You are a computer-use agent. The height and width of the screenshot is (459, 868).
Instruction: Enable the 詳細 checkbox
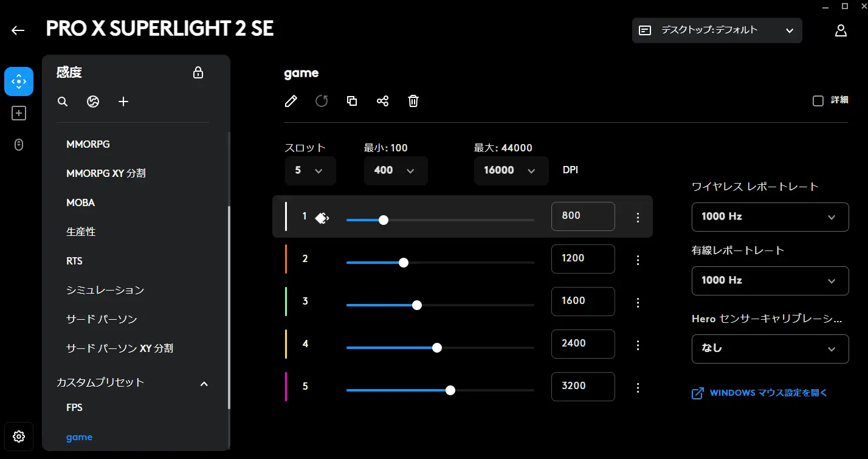point(818,101)
